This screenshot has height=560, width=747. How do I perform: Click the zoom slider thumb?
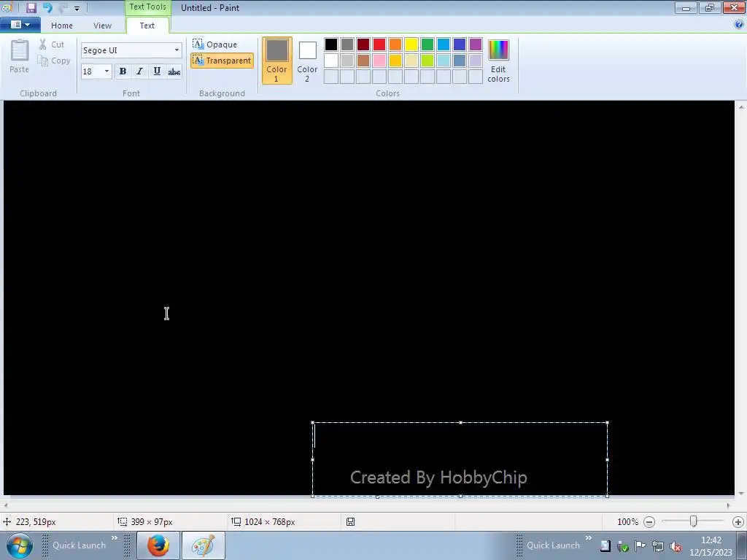click(694, 522)
